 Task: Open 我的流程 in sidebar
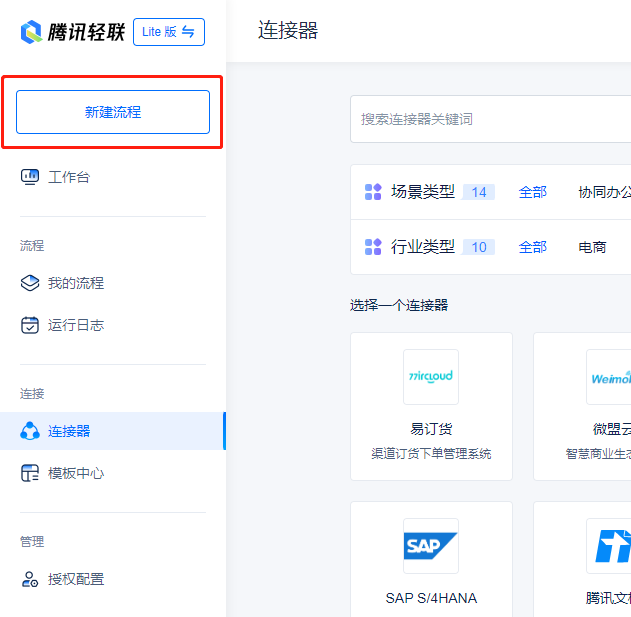click(x=76, y=283)
